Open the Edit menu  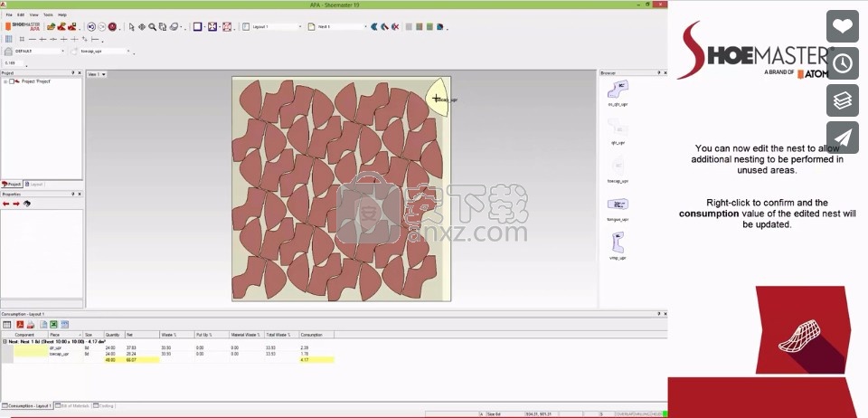[x=21, y=15]
